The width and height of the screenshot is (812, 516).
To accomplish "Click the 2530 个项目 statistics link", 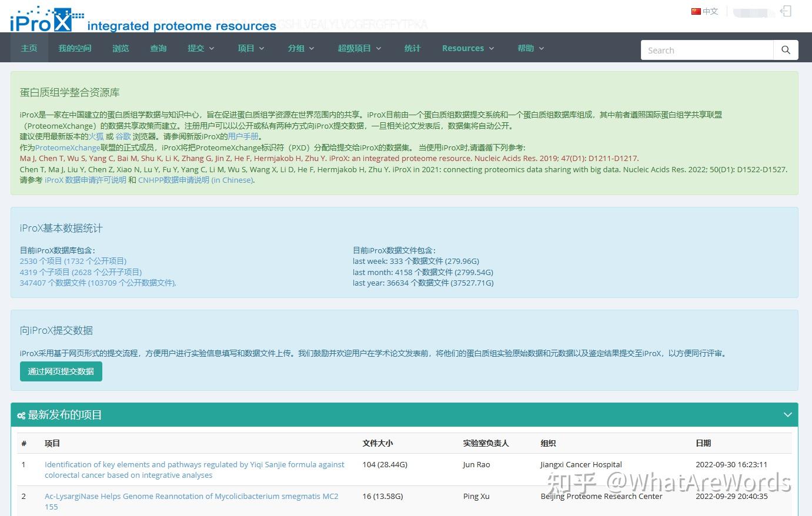I will point(73,261).
